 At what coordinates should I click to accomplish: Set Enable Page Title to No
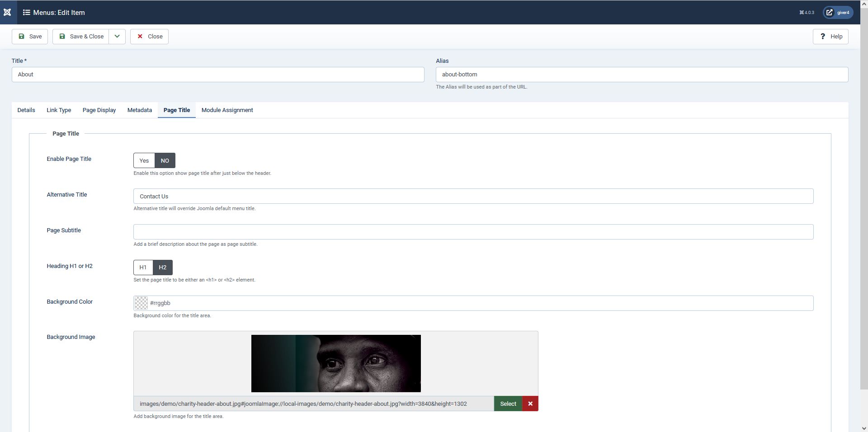(x=165, y=161)
